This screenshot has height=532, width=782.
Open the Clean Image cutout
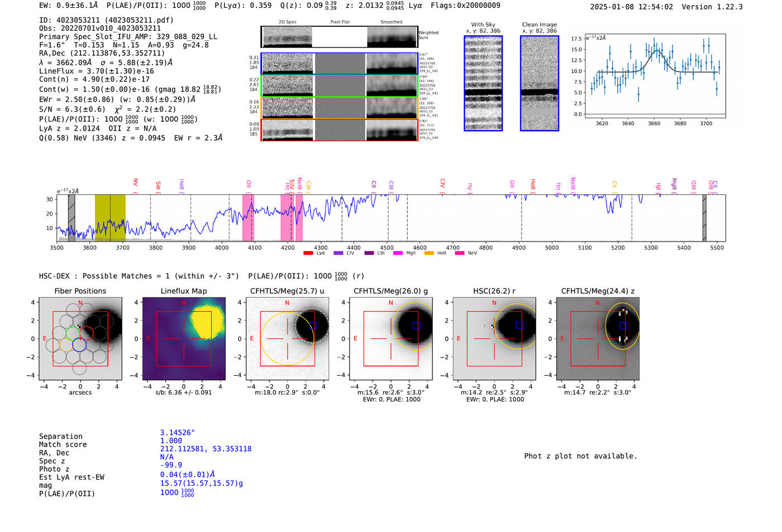(x=540, y=83)
